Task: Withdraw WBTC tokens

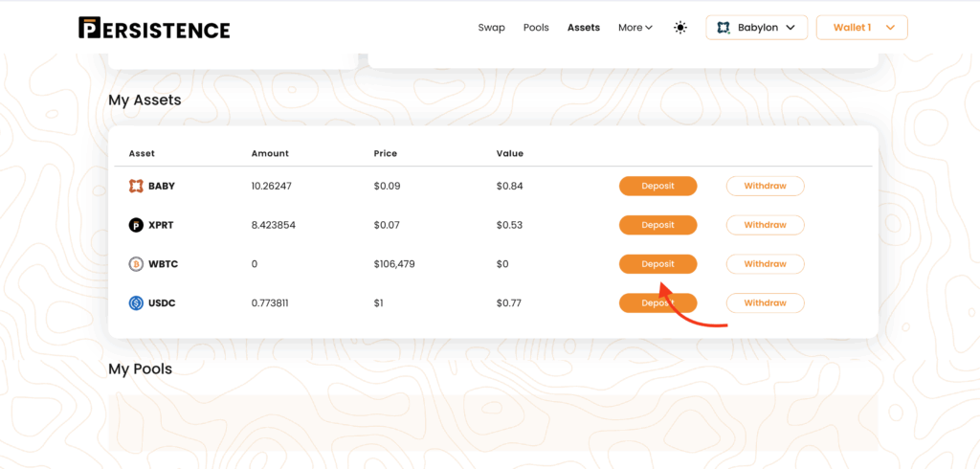Action: [x=765, y=264]
